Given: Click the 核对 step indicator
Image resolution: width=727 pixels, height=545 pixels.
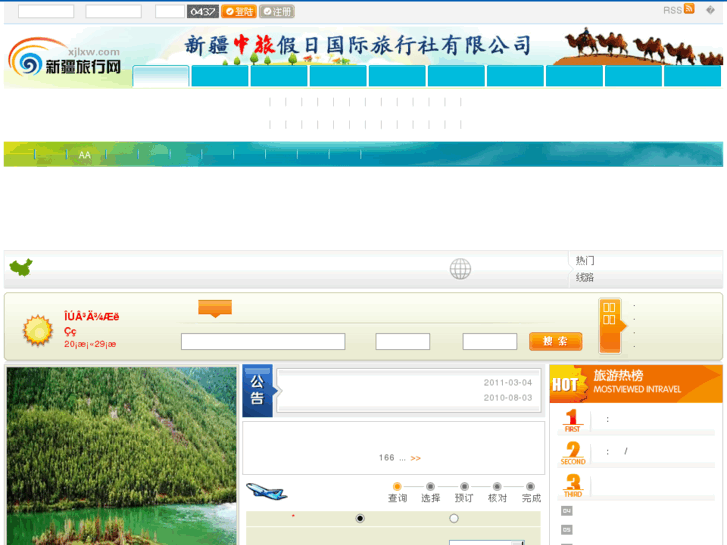Looking at the screenshot, I should (497, 493).
